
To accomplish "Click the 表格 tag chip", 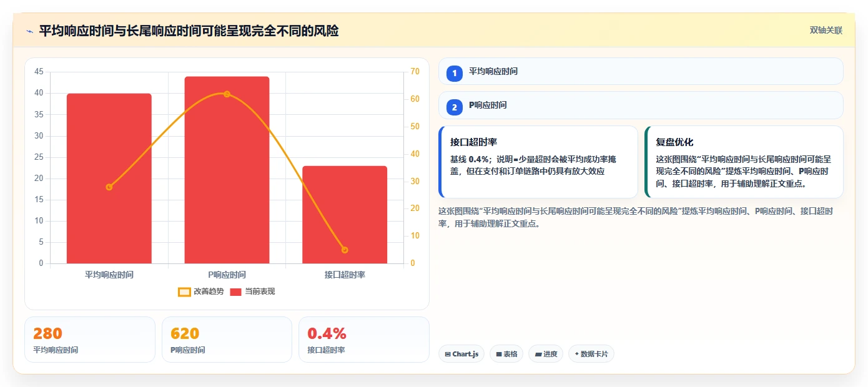I will (506, 354).
